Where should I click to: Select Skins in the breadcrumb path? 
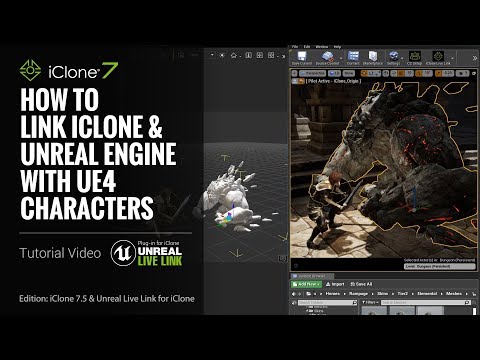coord(382,294)
